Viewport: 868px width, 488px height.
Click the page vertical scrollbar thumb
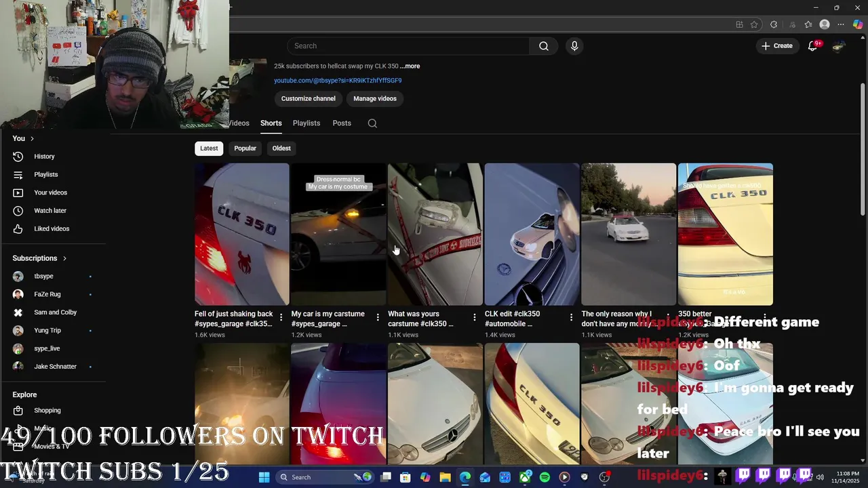click(x=862, y=150)
